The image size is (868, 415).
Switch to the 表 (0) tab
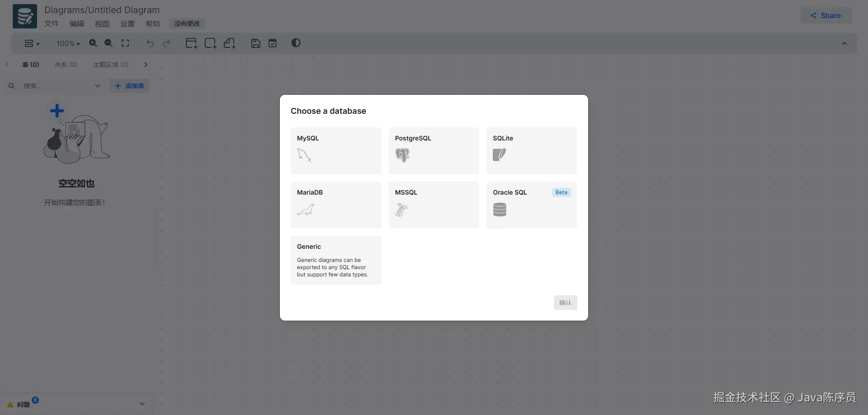click(31, 65)
